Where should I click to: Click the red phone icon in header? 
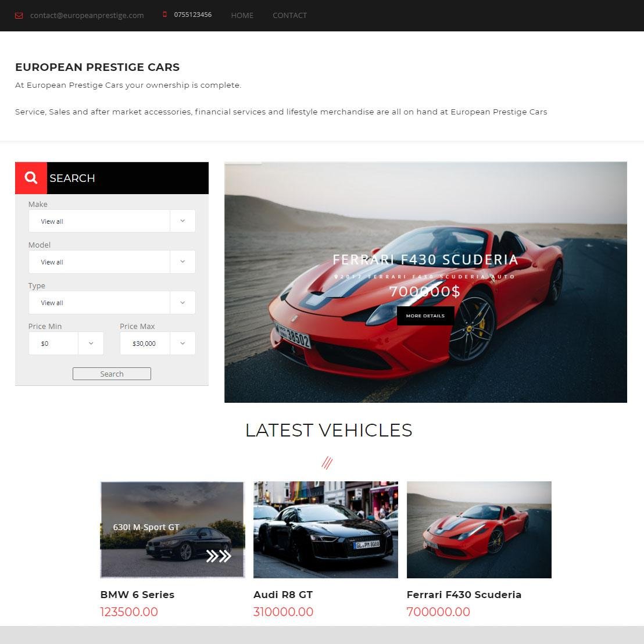pos(164,15)
